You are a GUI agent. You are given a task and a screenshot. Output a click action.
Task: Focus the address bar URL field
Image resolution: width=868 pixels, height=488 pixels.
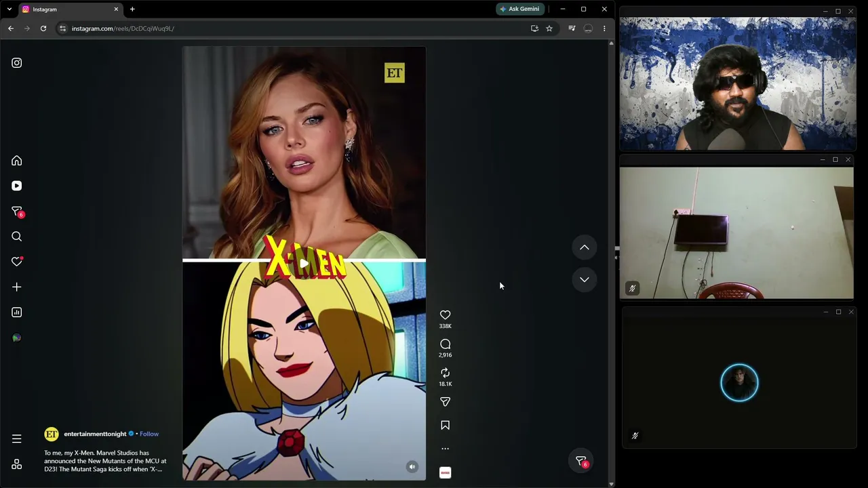coord(298,28)
